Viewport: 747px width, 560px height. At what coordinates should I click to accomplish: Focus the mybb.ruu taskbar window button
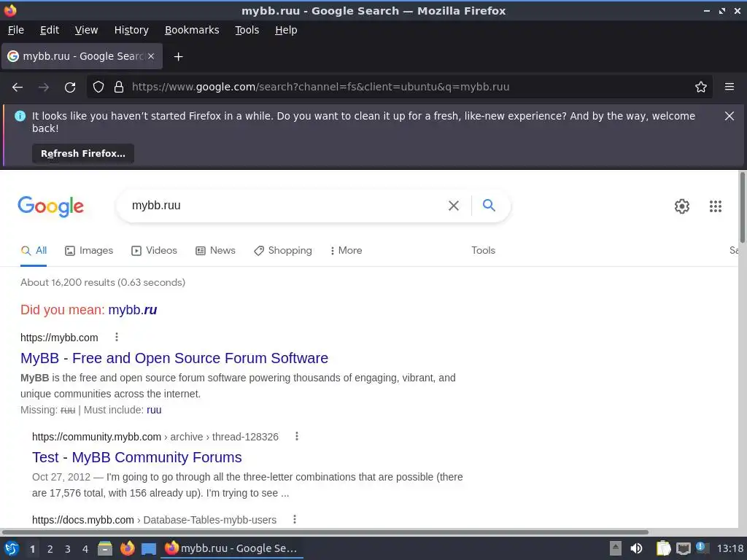[x=232, y=548]
